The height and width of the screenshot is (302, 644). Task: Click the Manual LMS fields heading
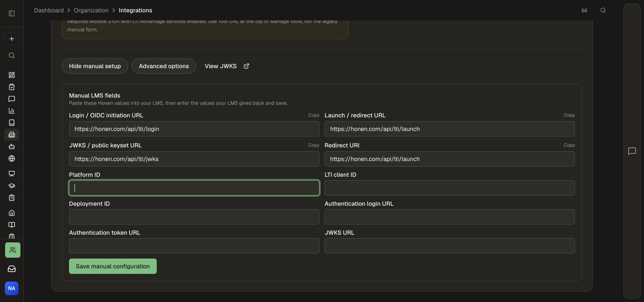95,95
